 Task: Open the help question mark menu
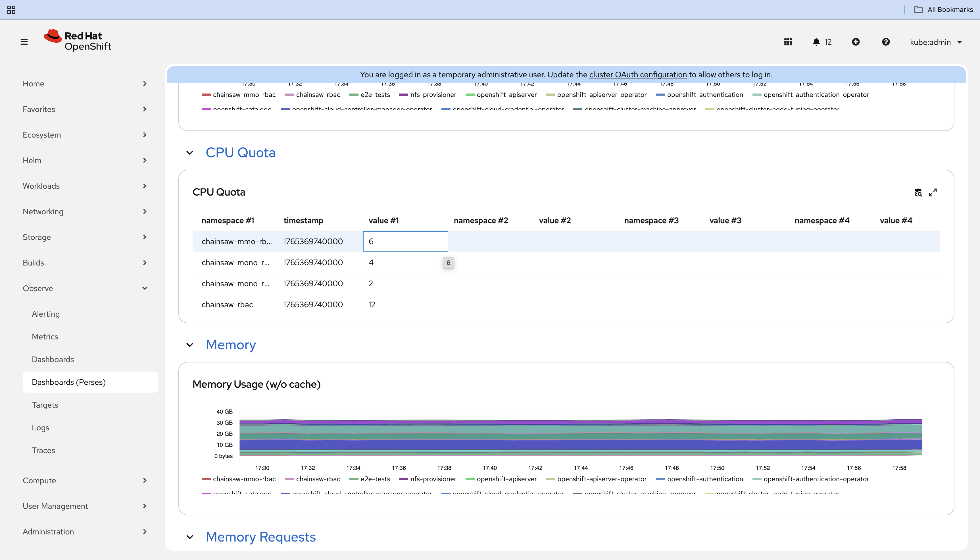pos(885,42)
